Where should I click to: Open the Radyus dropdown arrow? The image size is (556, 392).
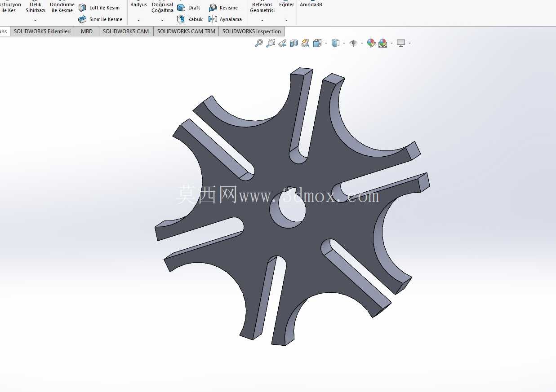pos(138,20)
